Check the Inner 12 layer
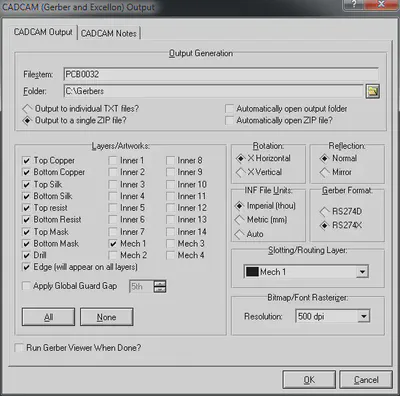 click(170, 208)
